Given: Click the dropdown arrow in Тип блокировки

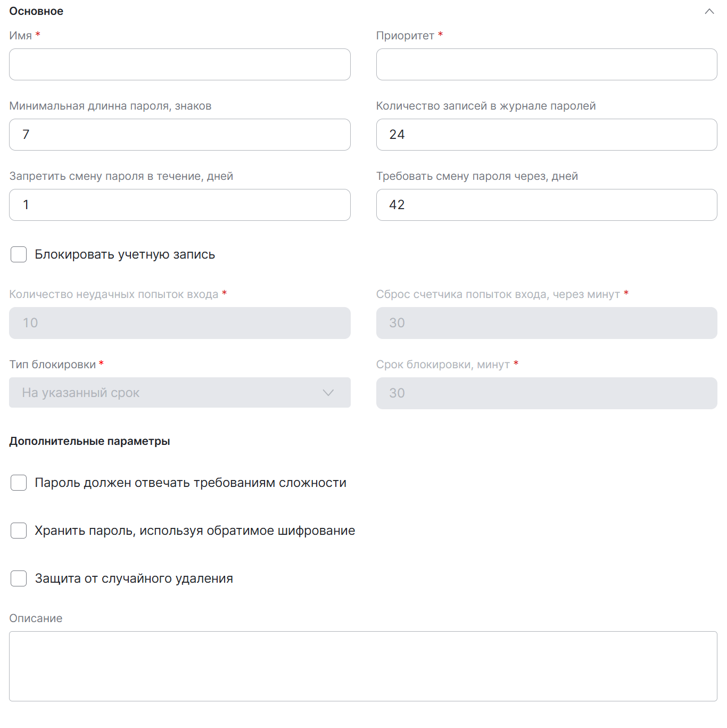Looking at the screenshot, I should pos(328,393).
